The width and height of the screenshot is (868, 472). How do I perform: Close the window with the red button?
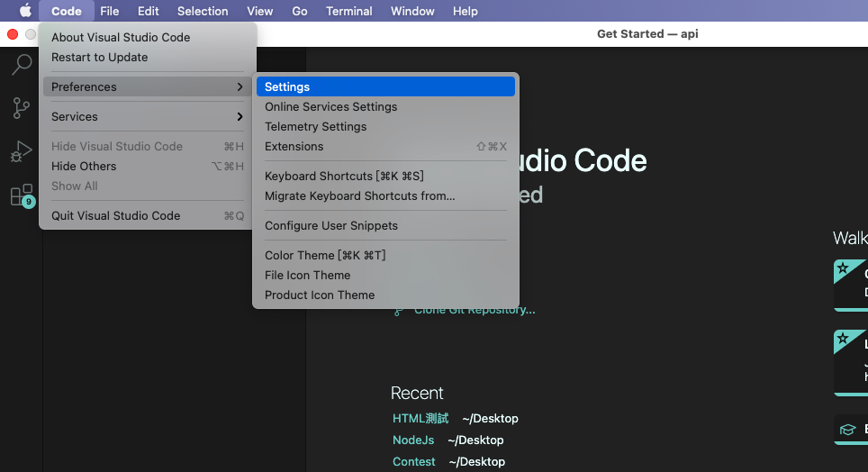click(13, 34)
